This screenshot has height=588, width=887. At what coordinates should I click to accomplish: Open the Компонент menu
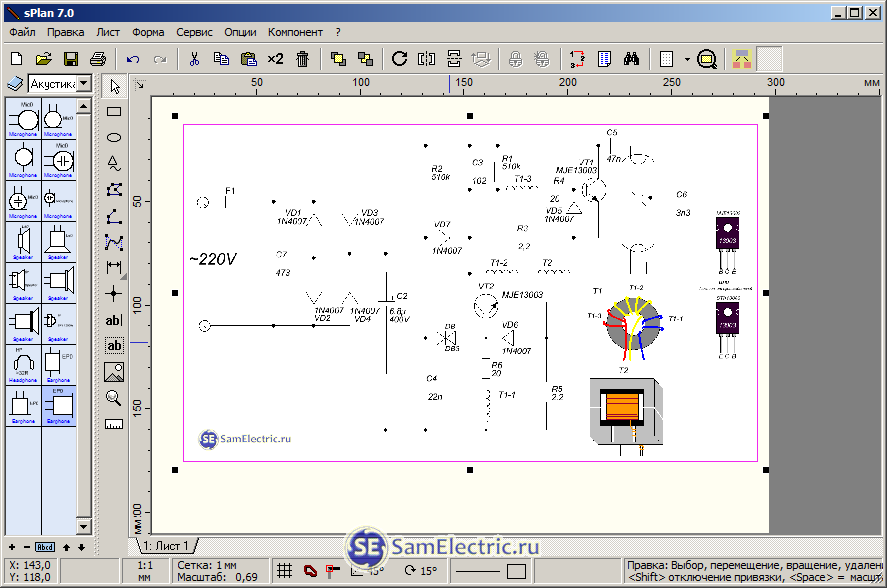click(x=295, y=32)
